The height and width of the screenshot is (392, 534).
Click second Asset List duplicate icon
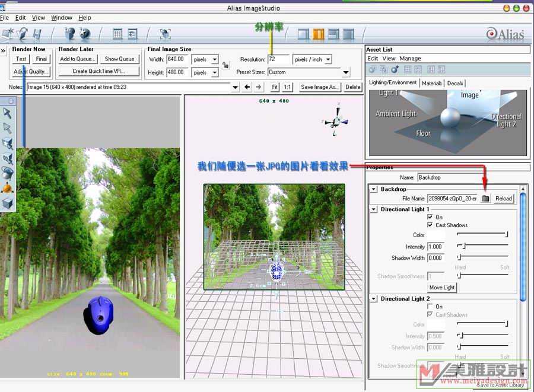click(383, 69)
